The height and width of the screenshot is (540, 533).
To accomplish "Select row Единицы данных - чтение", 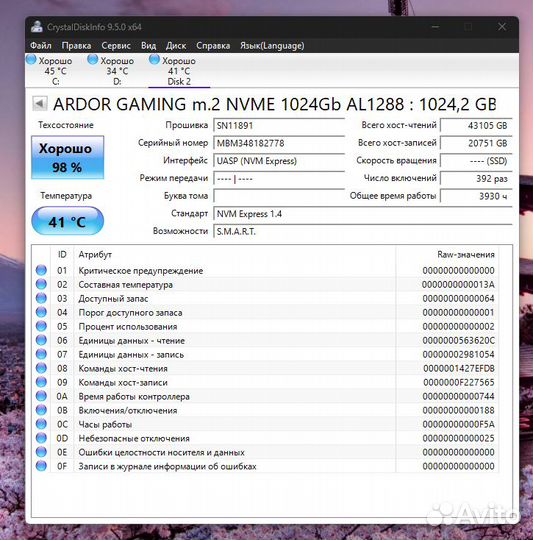I will [x=265, y=340].
